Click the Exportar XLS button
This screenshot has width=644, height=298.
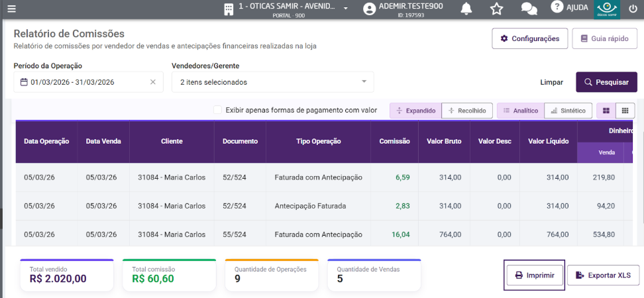[x=602, y=275]
